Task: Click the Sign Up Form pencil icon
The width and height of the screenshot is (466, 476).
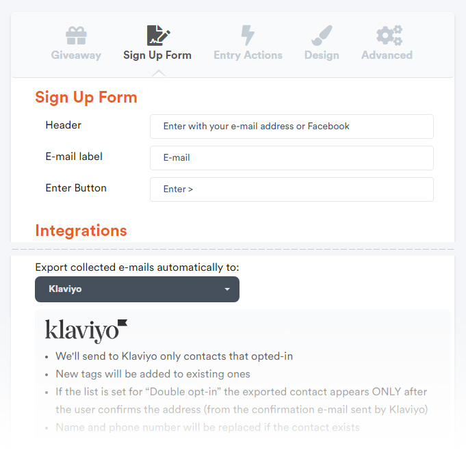Action: click(x=158, y=35)
